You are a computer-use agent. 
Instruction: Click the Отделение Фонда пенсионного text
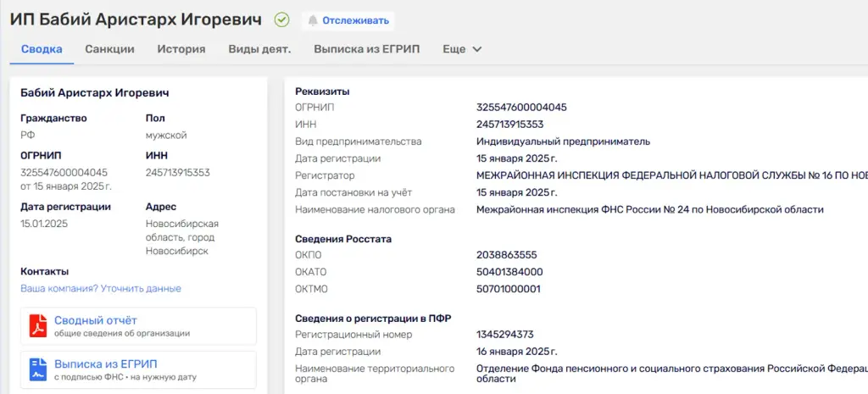(672, 374)
